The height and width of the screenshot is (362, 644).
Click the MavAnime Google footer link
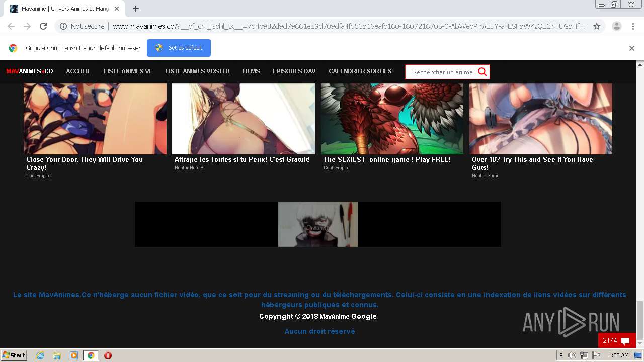click(348, 316)
